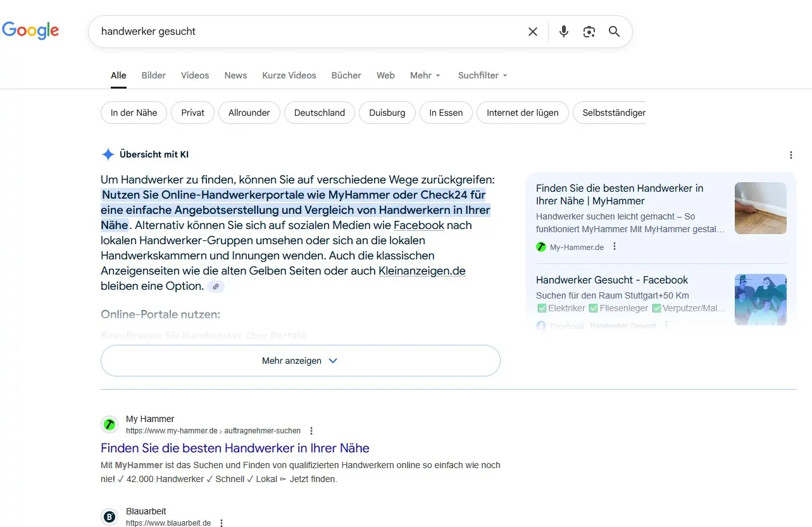The image size is (812, 527).
Task: Clear the search query with the X icon
Action: (532, 31)
